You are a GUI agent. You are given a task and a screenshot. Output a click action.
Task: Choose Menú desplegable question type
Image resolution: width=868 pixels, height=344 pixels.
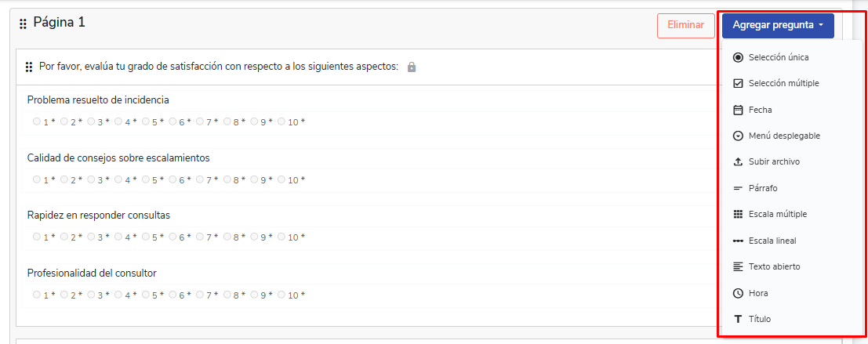click(784, 136)
